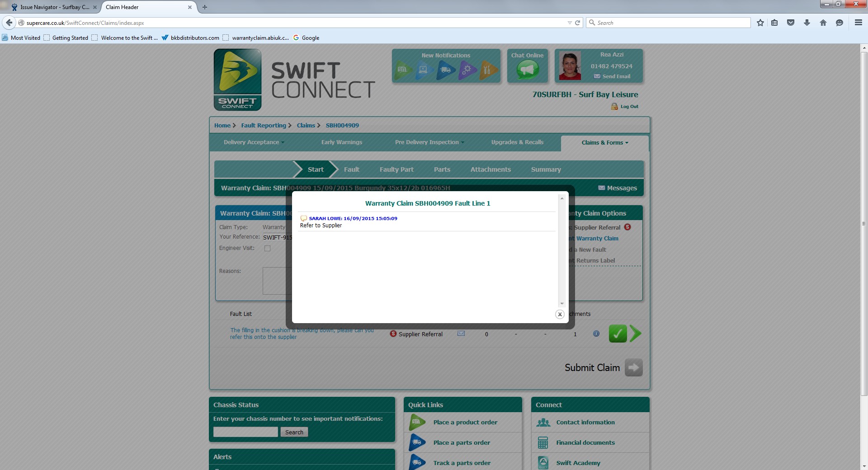
Task: Click the Financial documents calculator icon
Action: (x=543, y=443)
